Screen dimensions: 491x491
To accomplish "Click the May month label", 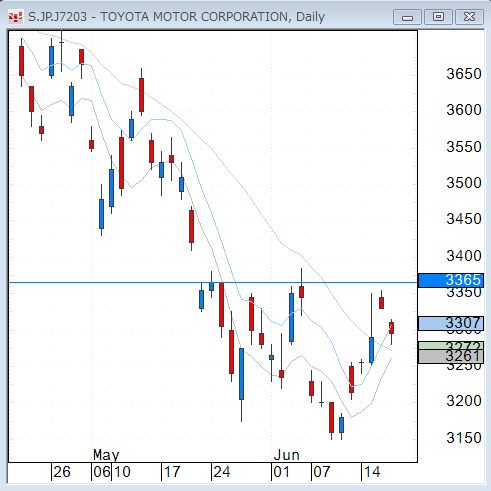I will point(106,455).
